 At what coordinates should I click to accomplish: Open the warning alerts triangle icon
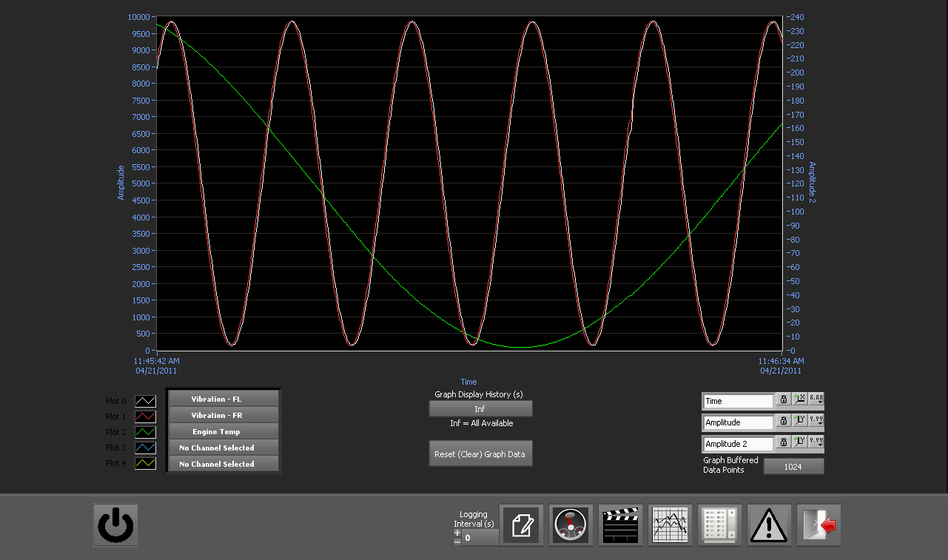coord(770,526)
